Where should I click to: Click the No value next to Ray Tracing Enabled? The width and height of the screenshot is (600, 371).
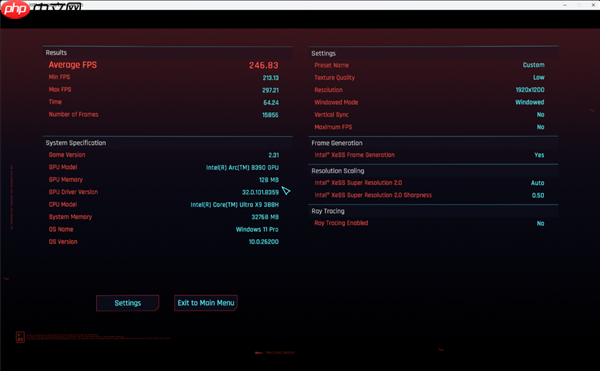coord(540,223)
